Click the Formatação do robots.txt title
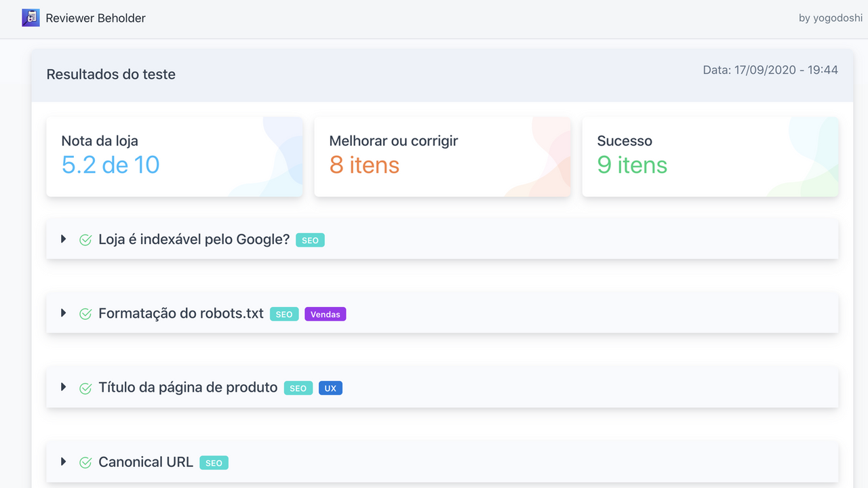The image size is (868, 488). [x=181, y=313]
